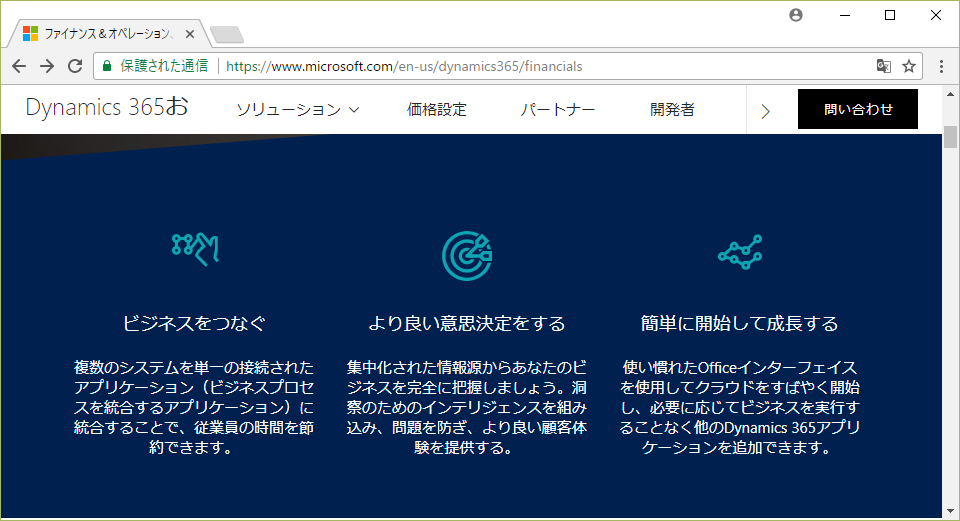
Task: Open the 価格設定 nav item
Action: coord(437,110)
